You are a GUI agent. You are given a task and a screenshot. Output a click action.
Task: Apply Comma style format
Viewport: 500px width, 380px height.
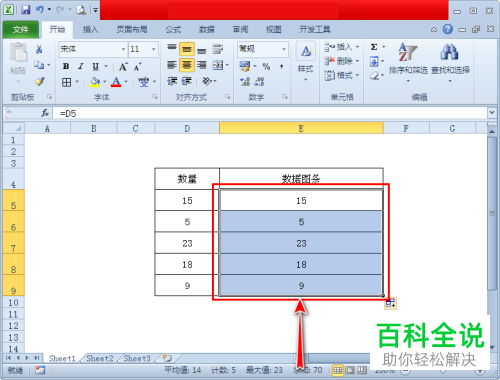[x=282, y=67]
